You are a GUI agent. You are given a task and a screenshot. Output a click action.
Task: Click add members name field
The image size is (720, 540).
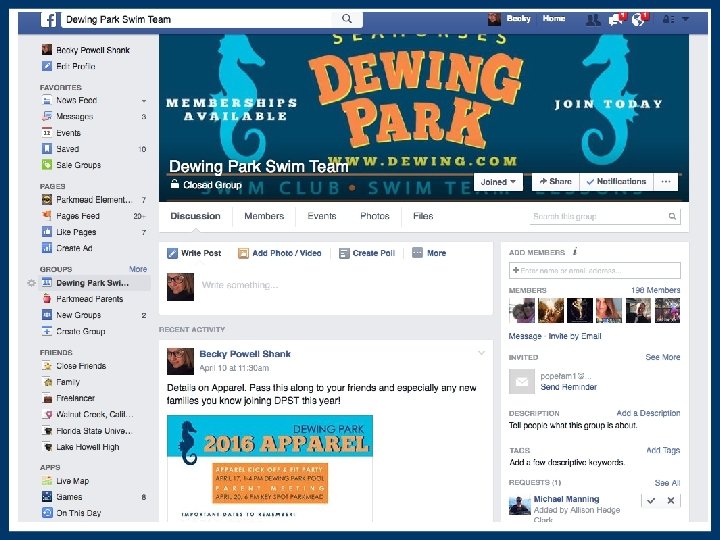(595, 270)
